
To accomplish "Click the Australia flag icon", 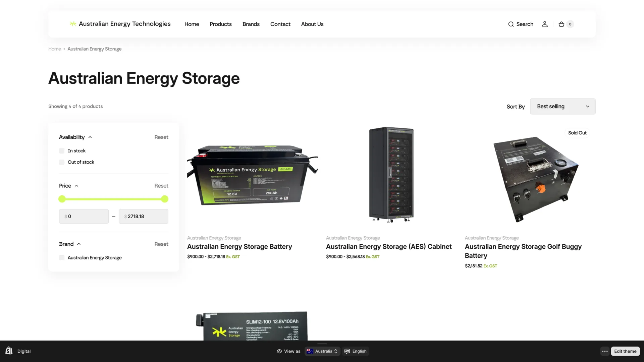I will (x=310, y=351).
